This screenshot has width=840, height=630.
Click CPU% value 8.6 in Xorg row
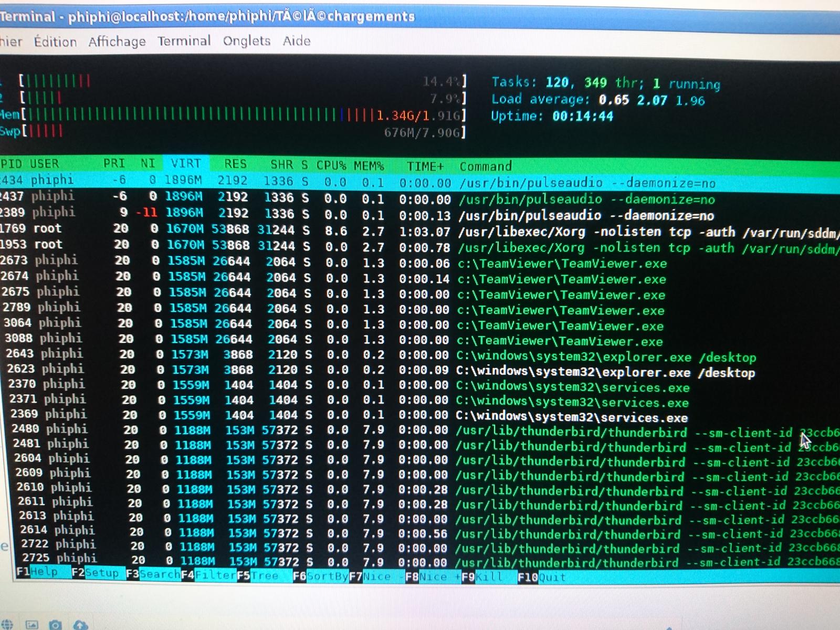[336, 230]
